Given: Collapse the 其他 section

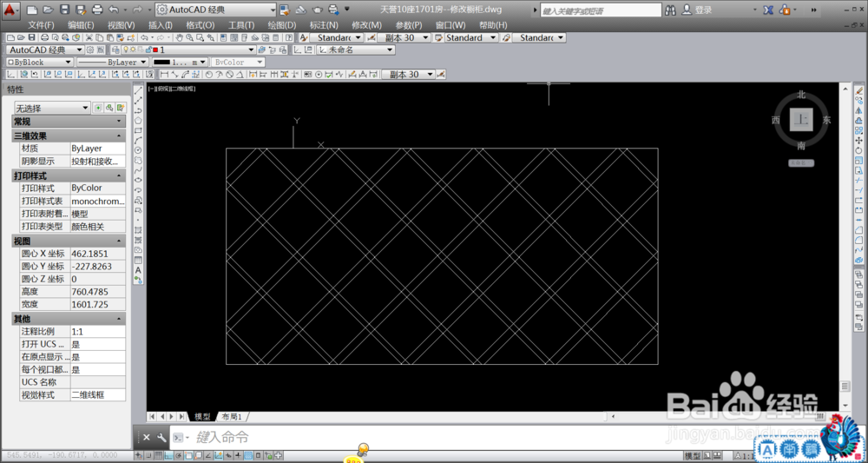Looking at the screenshot, I should tap(119, 319).
